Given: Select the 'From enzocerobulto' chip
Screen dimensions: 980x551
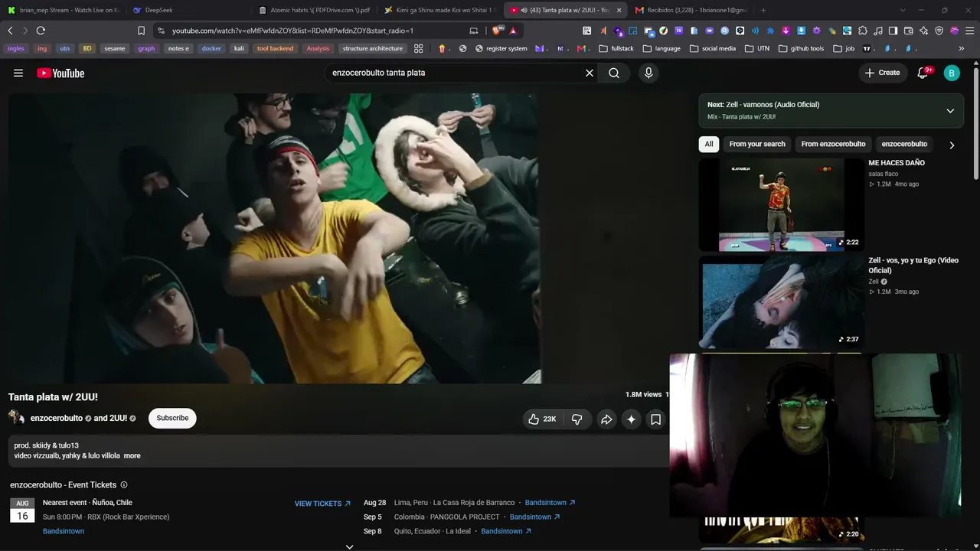Looking at the screenshot, I should pos(833,144).
